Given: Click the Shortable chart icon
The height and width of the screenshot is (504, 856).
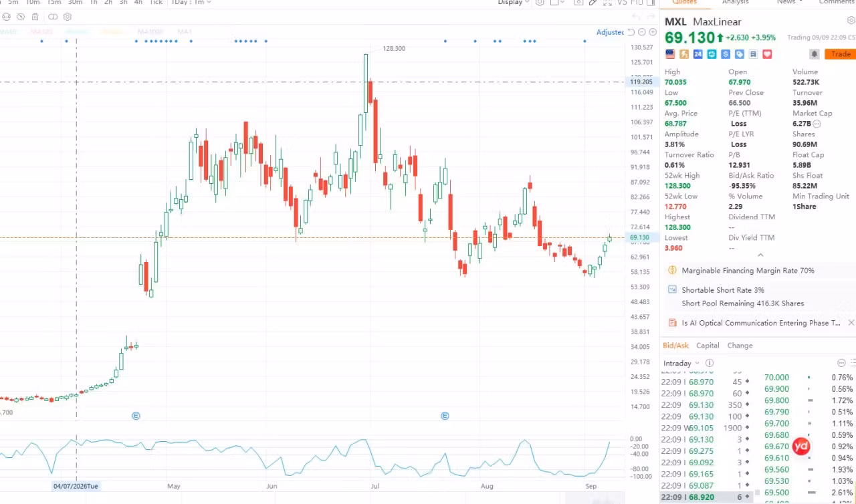Looking at the screenshot, I should tap(672, 289).
